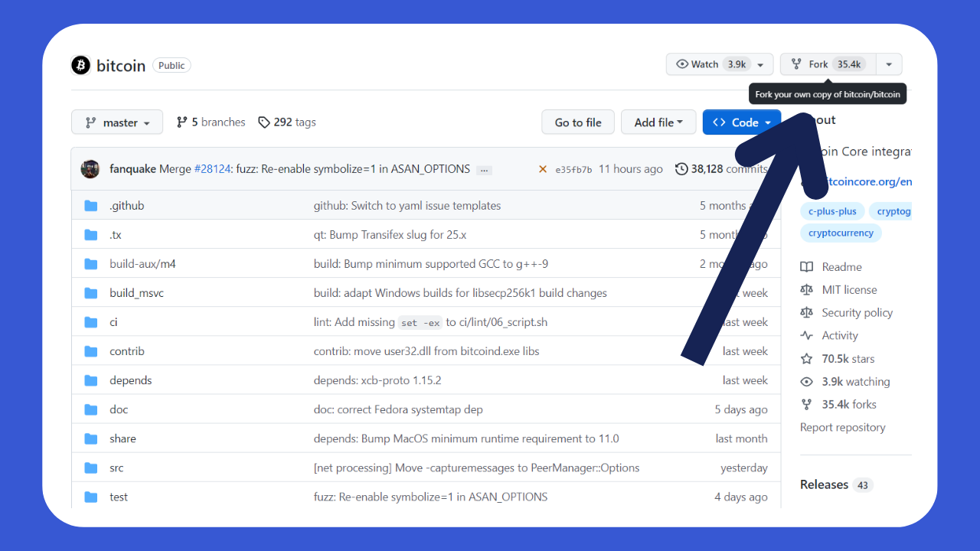980x551 pixels.
Task: Open the fanquake user profile link
Action: [x=132, y=169]
